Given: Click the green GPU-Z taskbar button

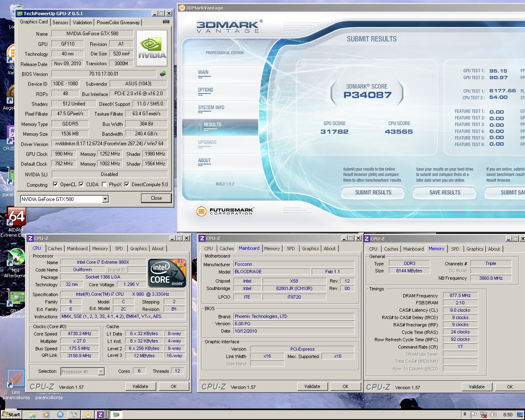Looking at the screenshot, I should (116, 415).
